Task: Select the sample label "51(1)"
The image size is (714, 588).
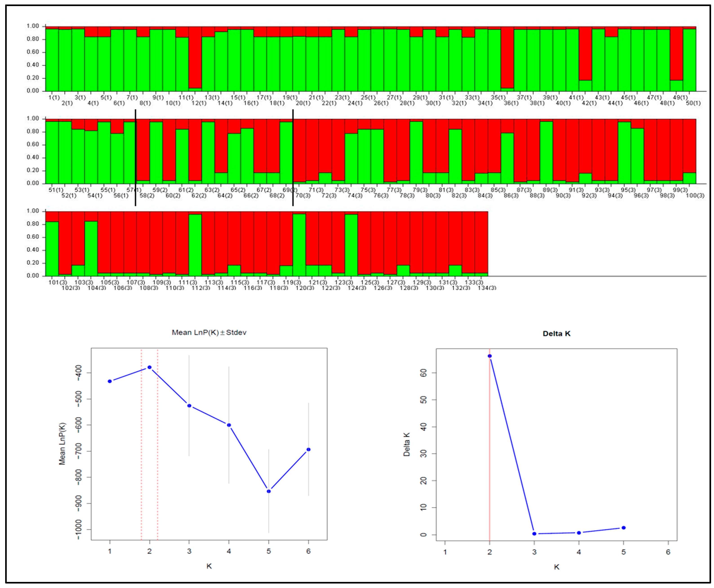Action: [x=56, y=190]
